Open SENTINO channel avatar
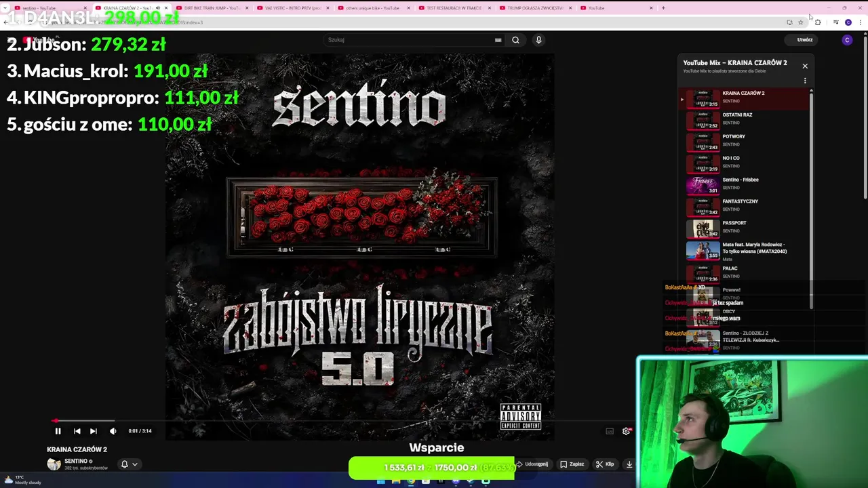The width and height of the screenshot is (868, 488). click(x=54, y=464)
